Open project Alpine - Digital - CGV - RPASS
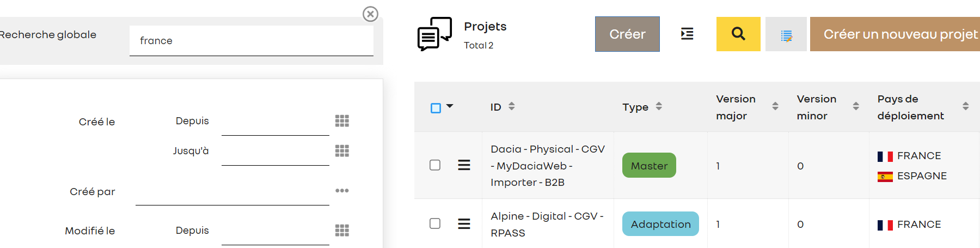 pos(547,225)
